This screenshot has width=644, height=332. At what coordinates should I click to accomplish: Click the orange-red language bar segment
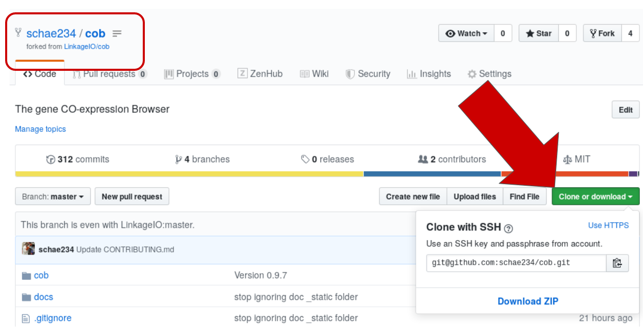pyautogui.click(x=564, y=174)
